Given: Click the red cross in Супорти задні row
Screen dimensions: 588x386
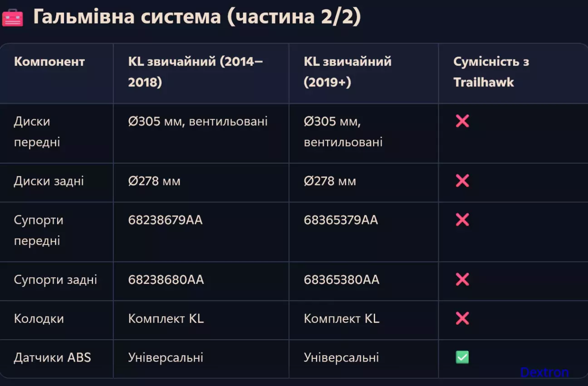Looking at the screenshot, I should click(462, 279).
